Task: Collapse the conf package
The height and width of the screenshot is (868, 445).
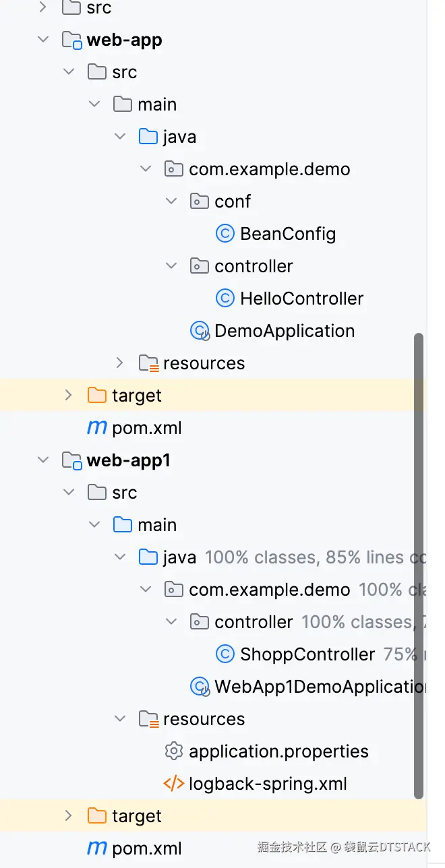Action: 171,201
